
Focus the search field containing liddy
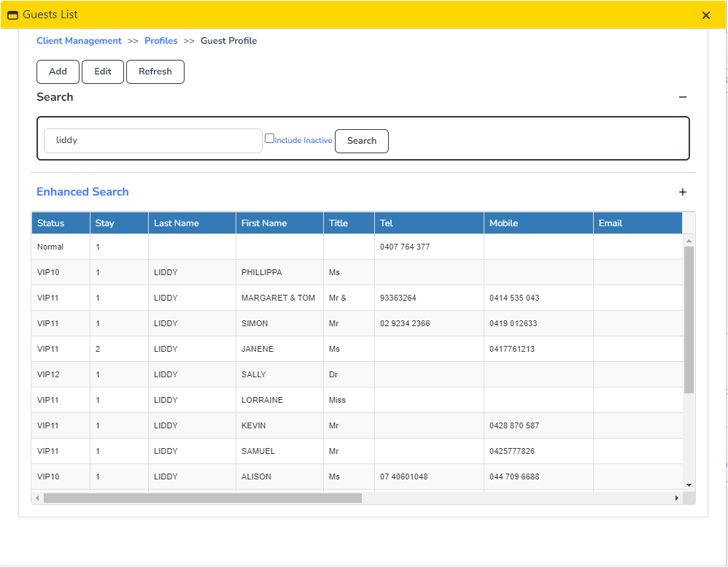tap(152, 141)
